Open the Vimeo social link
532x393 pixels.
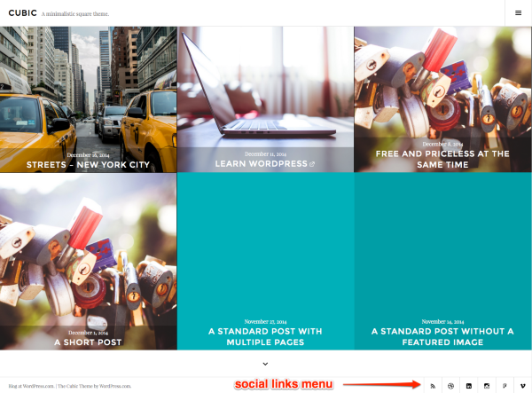[x=522, y=386]
